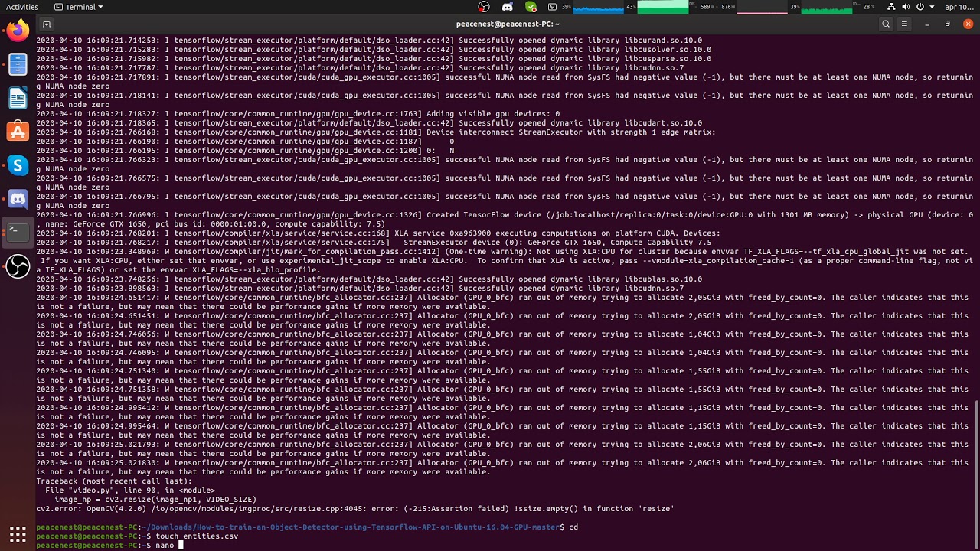Click the green memory usage graph
Image resolution: width=980 pixels, height=551 pixels.
coord(663,7)
